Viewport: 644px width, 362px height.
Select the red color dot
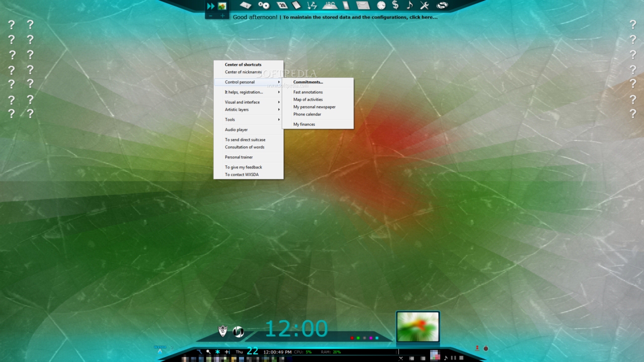coord(352,338)
